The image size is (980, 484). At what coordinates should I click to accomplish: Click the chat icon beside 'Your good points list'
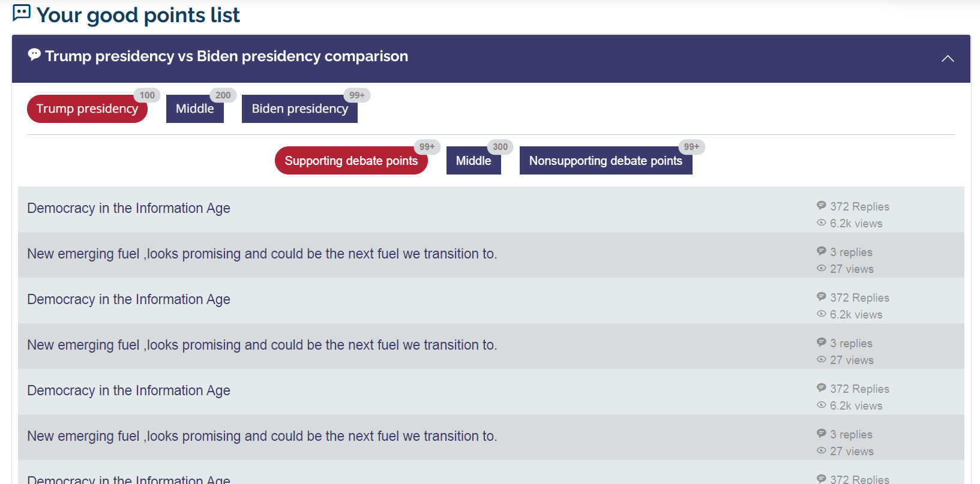22,13
